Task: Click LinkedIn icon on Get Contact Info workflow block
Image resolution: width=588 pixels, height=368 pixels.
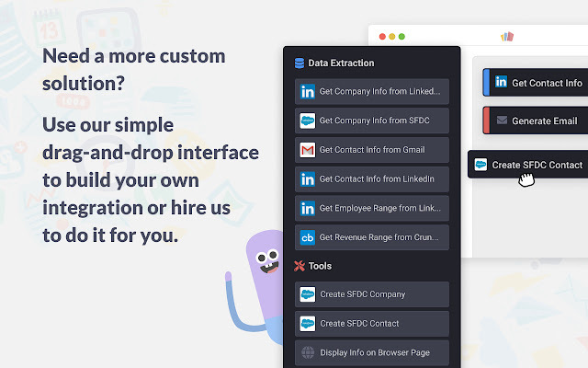Action: click(501, 82)
